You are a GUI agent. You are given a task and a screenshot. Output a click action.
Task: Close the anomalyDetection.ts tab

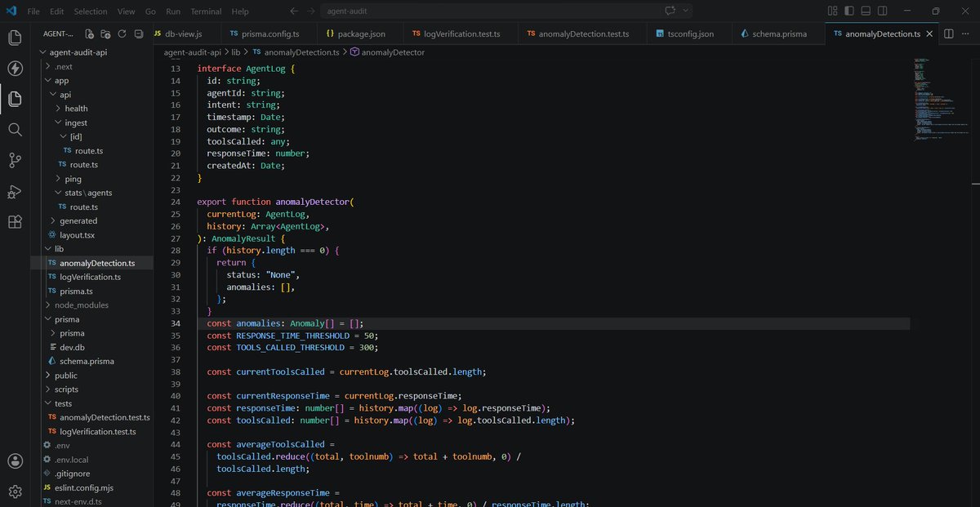pos(930,34)
